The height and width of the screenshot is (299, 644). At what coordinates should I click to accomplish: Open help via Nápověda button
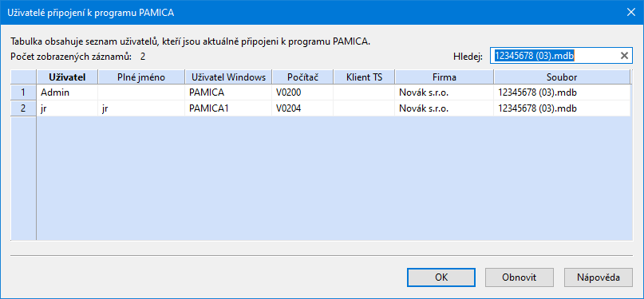click(598, 277)
